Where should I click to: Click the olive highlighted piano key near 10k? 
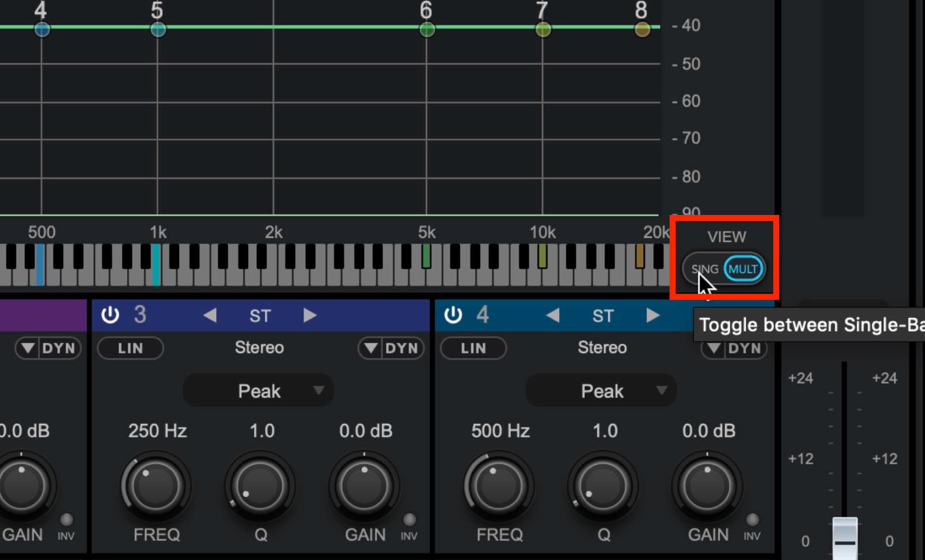[542, 256]
